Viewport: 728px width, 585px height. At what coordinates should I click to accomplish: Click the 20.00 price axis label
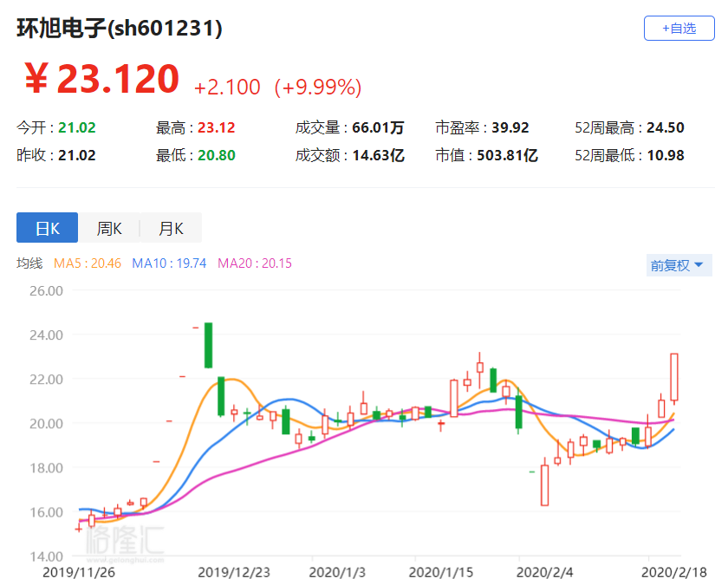46,424
